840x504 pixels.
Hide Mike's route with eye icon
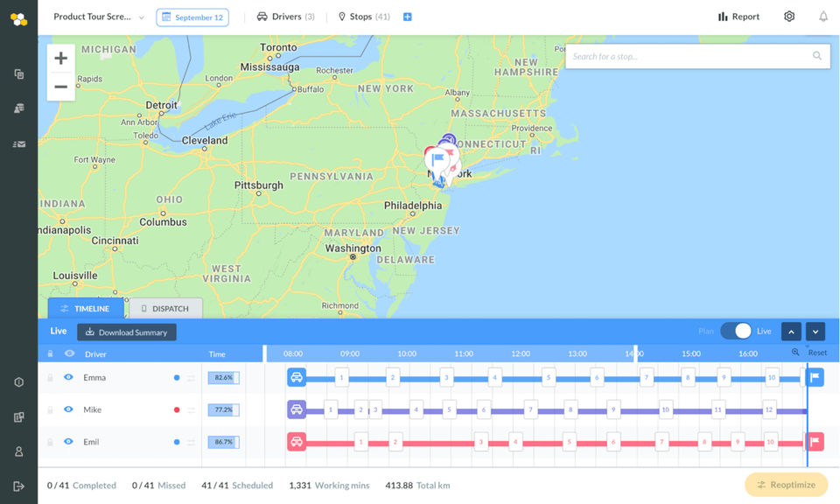click(68, 409)
